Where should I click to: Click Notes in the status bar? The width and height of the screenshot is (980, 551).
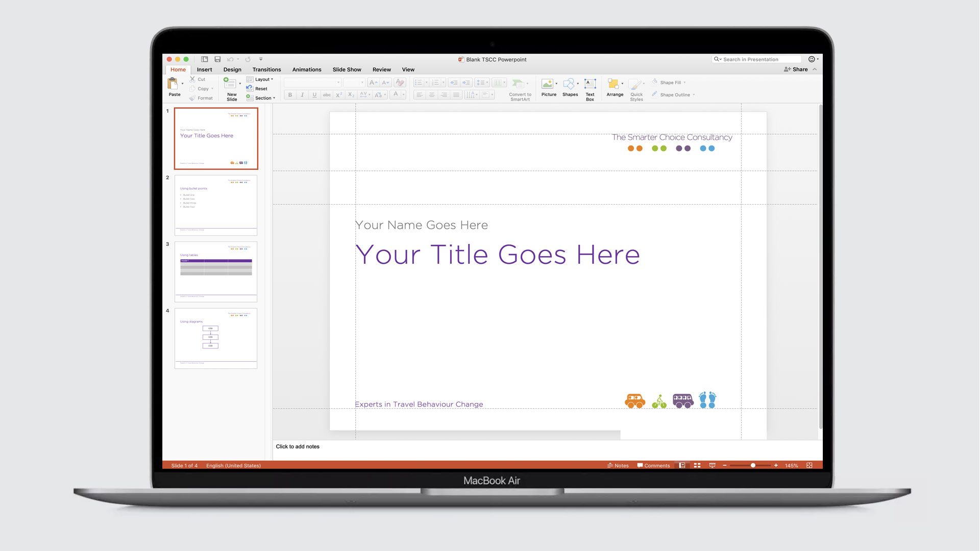(x=618, y=465)
